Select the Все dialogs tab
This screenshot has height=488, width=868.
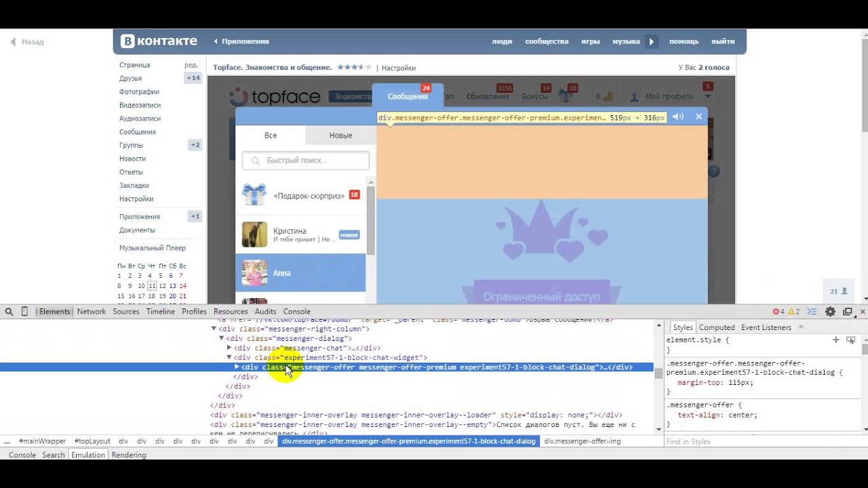[x=271, y=136]
